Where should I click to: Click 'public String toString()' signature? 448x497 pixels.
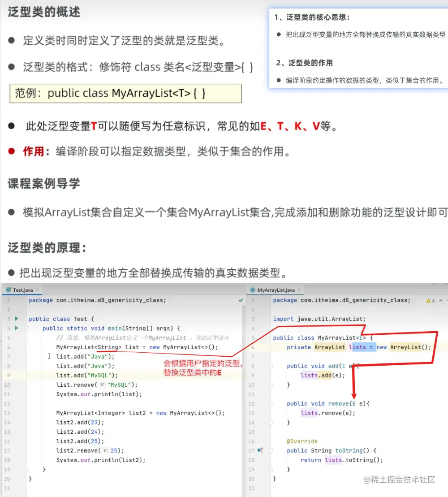332,450
